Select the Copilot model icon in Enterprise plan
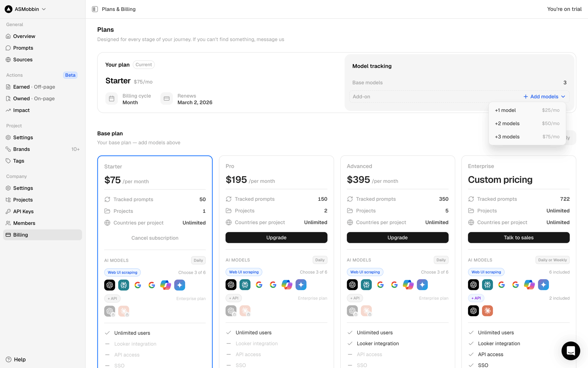Viewport: 588px width, 368px height. tap(530, 285)
